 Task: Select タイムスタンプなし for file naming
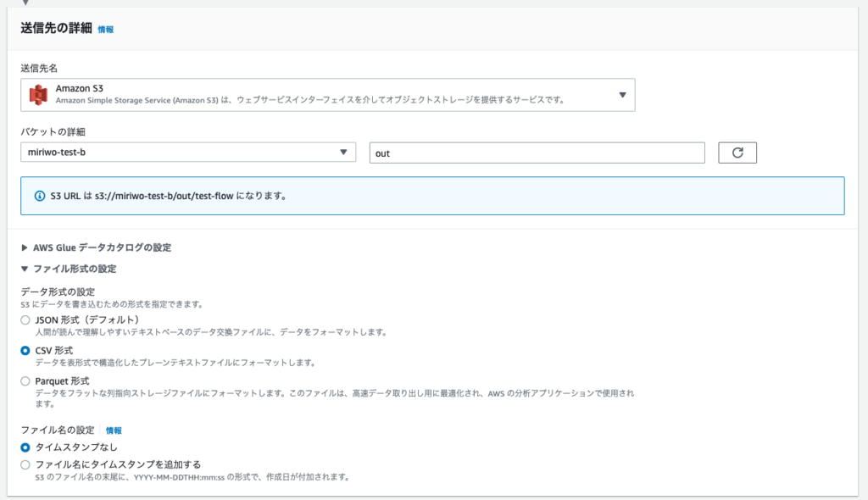(x=25, y=448)
